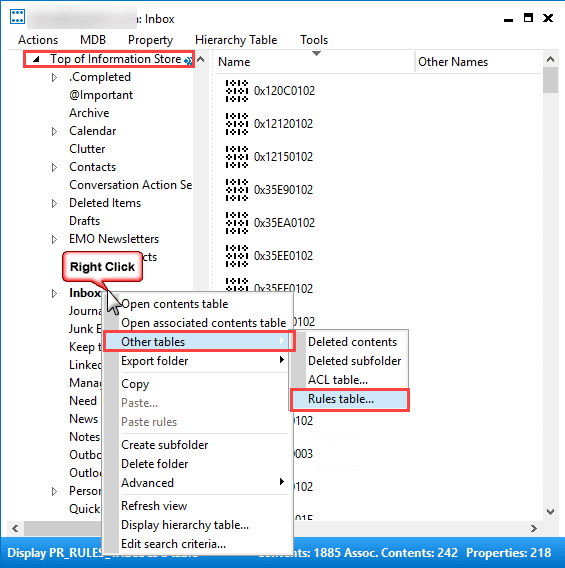Expand the Deleted Items folder
The height and width of the screenshot is (568, 565).
[x=54, y=203]
